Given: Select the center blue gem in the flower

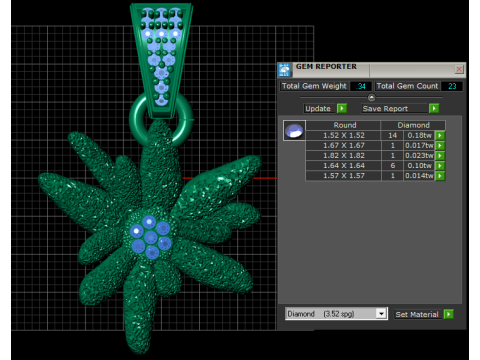Looking at the screenshot, I should click(x=151, y=238).
